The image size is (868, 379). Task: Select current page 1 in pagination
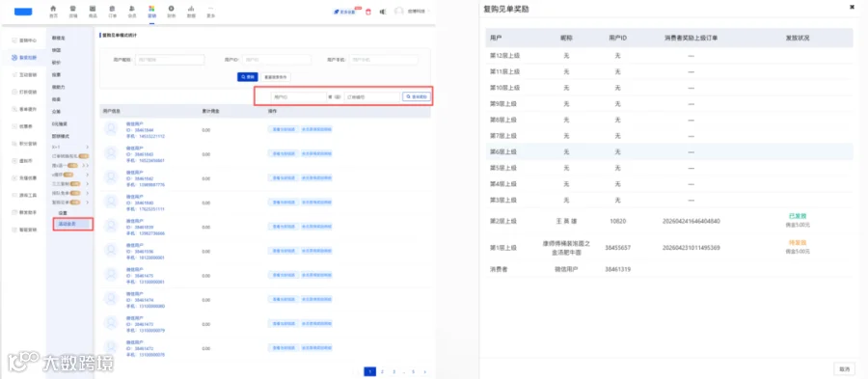point(369,372)
